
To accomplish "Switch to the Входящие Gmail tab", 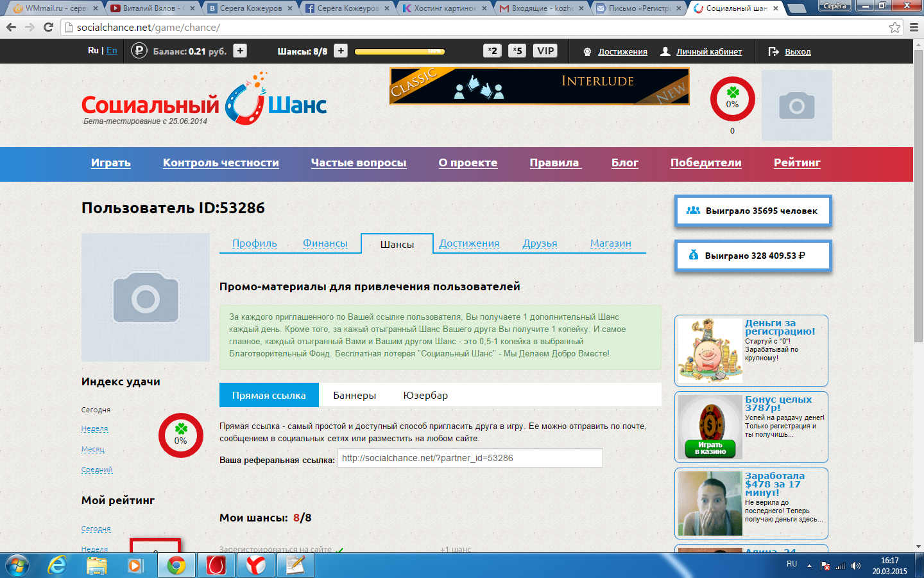I will (542, 8).
